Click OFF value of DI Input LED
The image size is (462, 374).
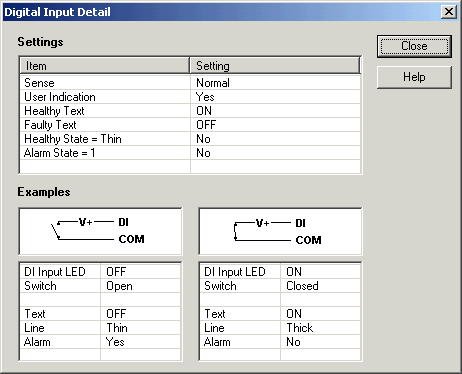click(116, 272)
